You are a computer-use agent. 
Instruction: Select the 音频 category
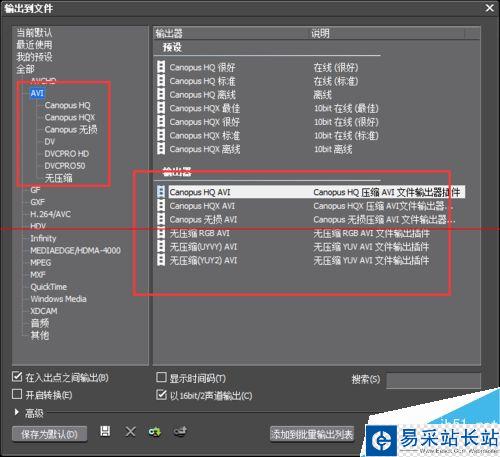[40, 323]
